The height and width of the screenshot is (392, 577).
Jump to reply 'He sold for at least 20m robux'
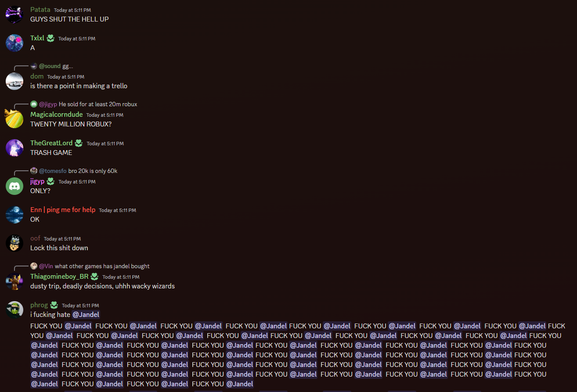tap(98, 104)
